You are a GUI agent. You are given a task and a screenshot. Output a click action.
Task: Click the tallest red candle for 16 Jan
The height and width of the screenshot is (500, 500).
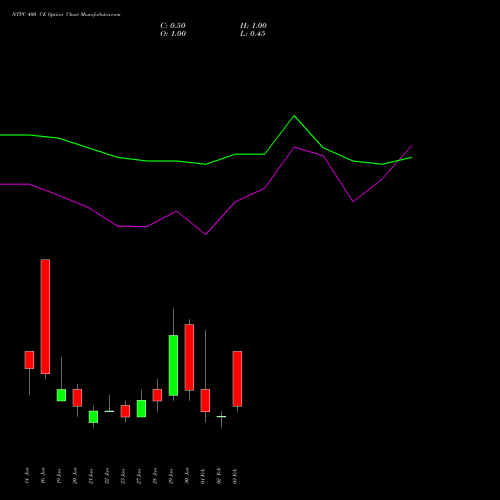(45, 316)
